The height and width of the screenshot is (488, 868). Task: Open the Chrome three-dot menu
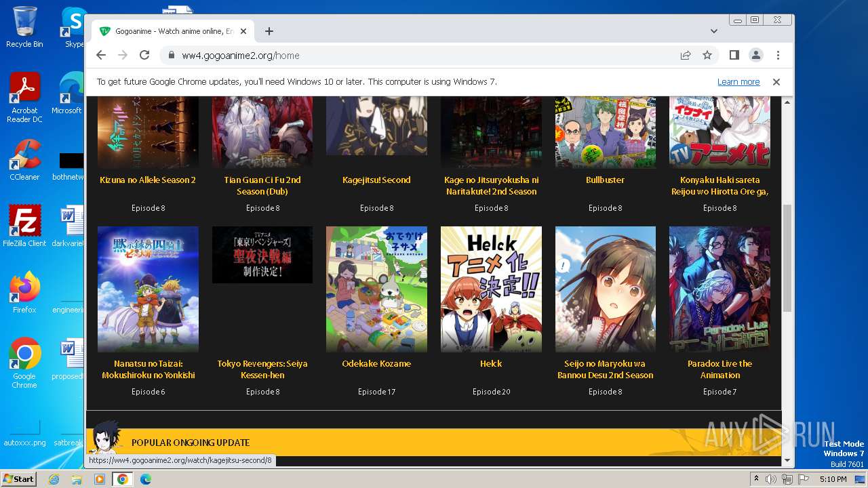(778, 56)
